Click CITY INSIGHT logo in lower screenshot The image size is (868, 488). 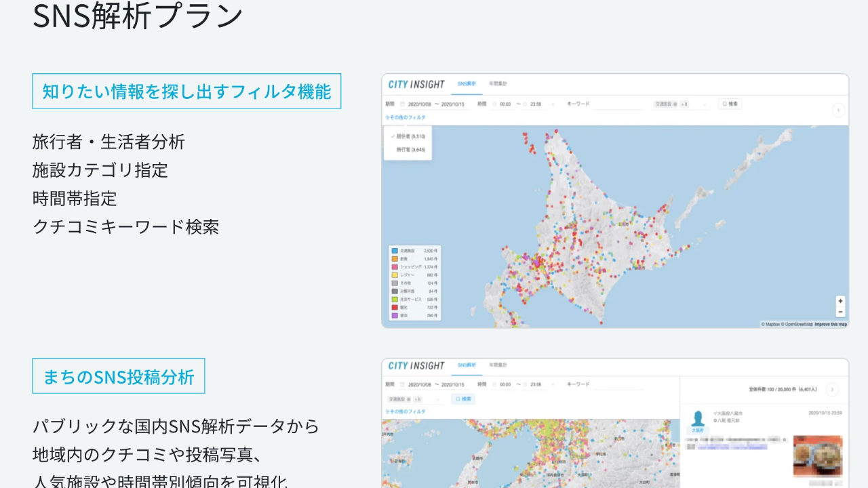click(416, 366)
